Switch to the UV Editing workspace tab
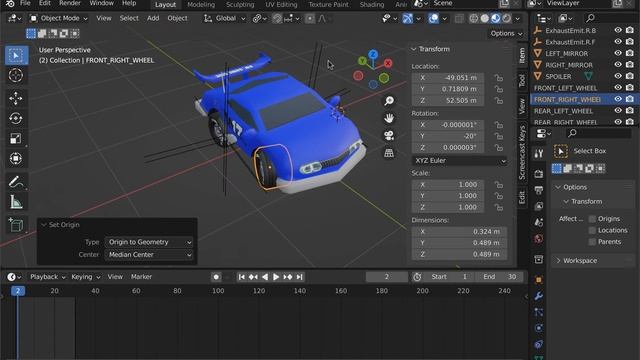Screen dimensions: 640x360 coord(281,4)
